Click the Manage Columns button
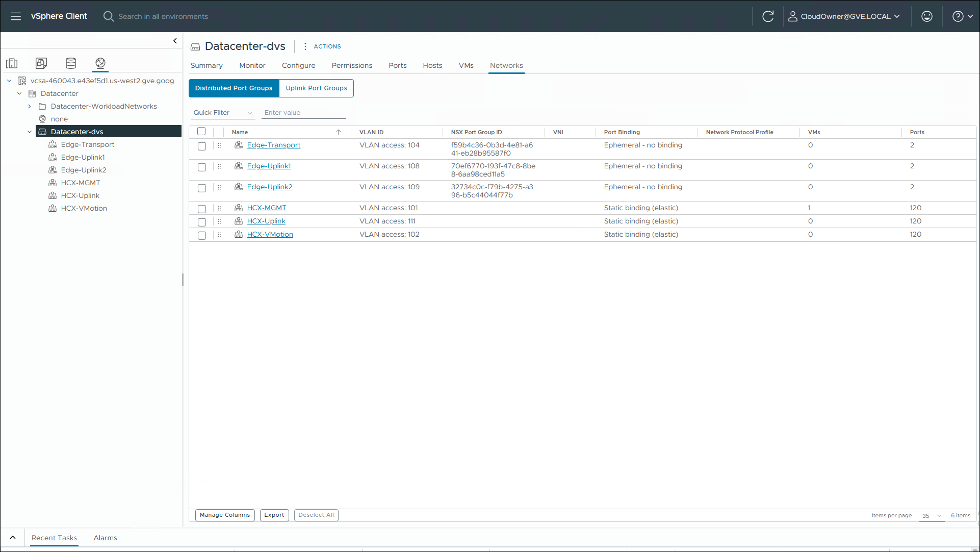The height and width of the screenshot is (552, 980). tap(225, 515)
